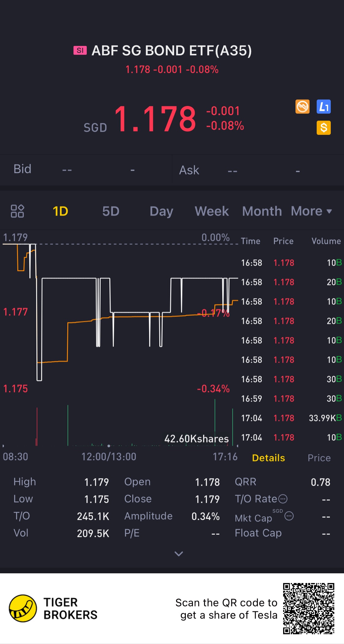Image resolution: width=344 pixels, height=644 pixels.
Task: Switch to the 5D chart tab
Action: (x=111, y=211)
